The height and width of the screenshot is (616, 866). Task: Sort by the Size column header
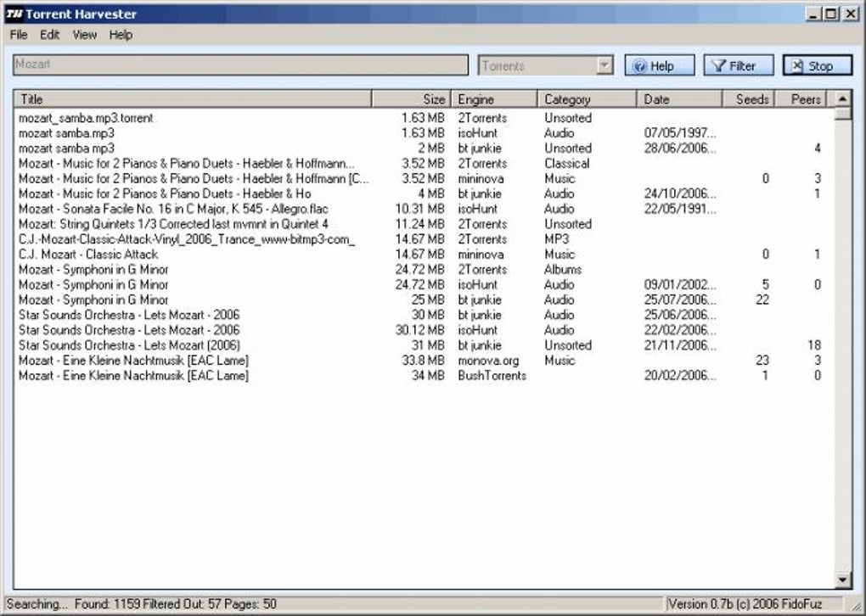click(x=412, y=99)
